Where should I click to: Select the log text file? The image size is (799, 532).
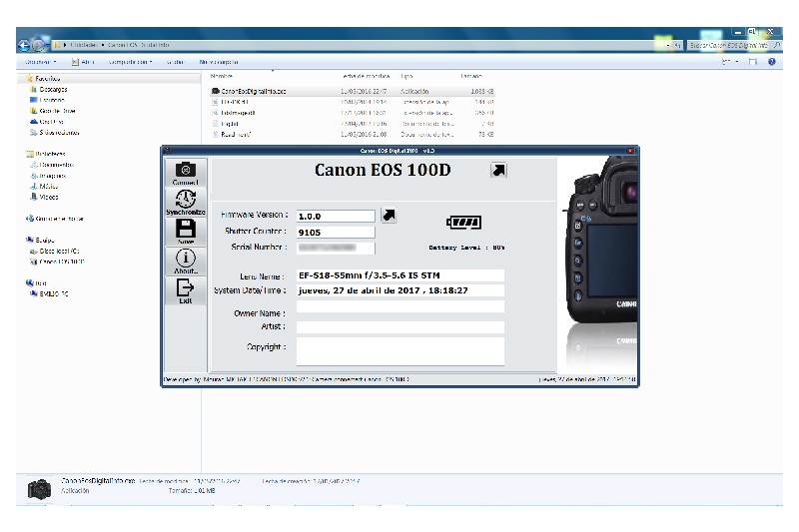(x=353, y=124)
